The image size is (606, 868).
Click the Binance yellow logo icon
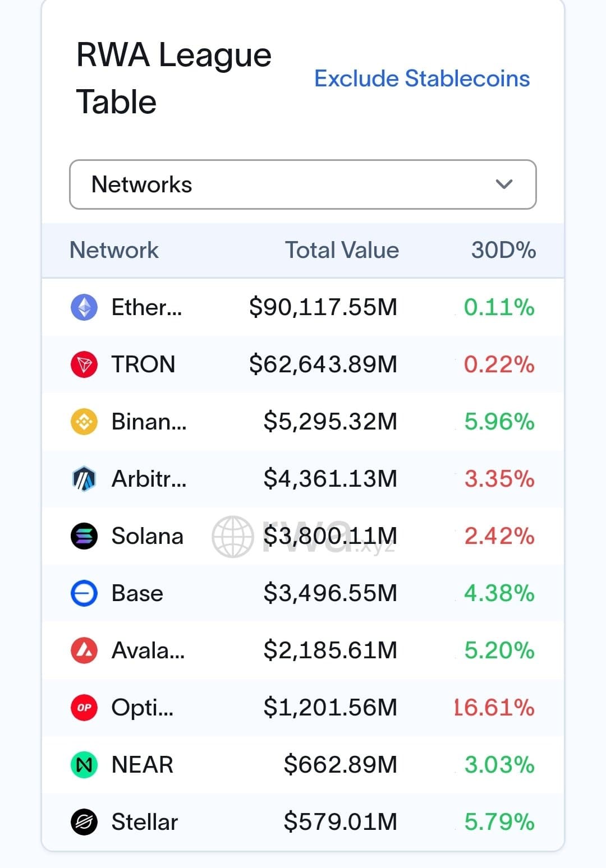click(x=84, y=422)
